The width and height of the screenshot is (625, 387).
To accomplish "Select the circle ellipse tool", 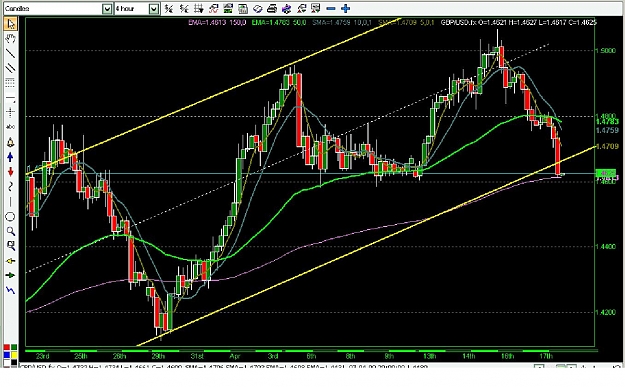I will click(10, 216).
